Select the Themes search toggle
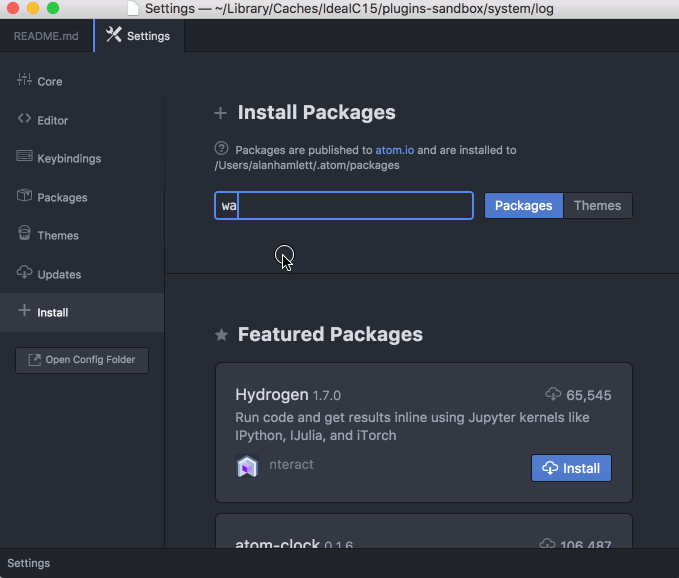Image resolution: width=679 pixels, height=578 pixels. (x=598, y=206)
